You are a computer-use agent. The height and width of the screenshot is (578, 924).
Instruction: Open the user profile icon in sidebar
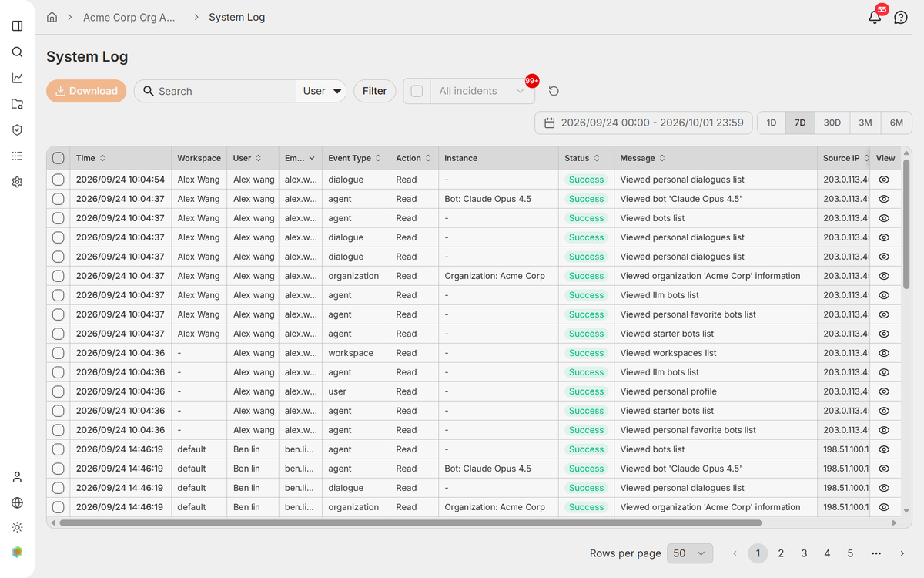point(17,477)
